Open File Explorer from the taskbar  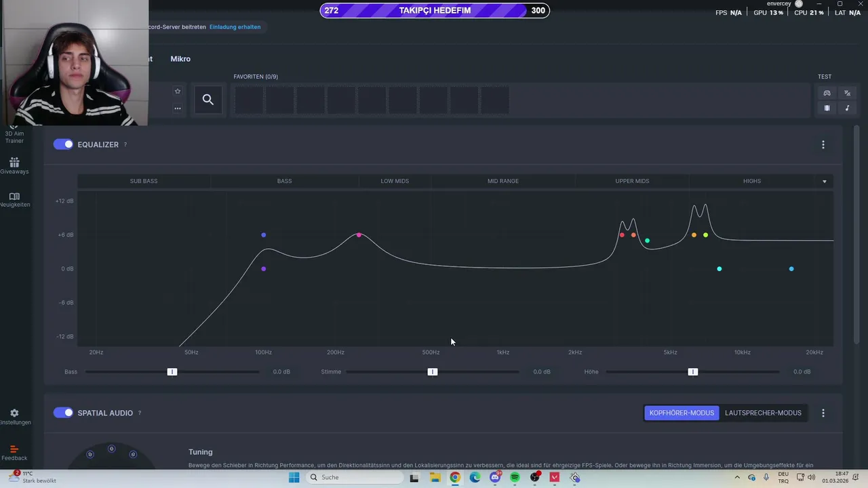tap(435, 477)
